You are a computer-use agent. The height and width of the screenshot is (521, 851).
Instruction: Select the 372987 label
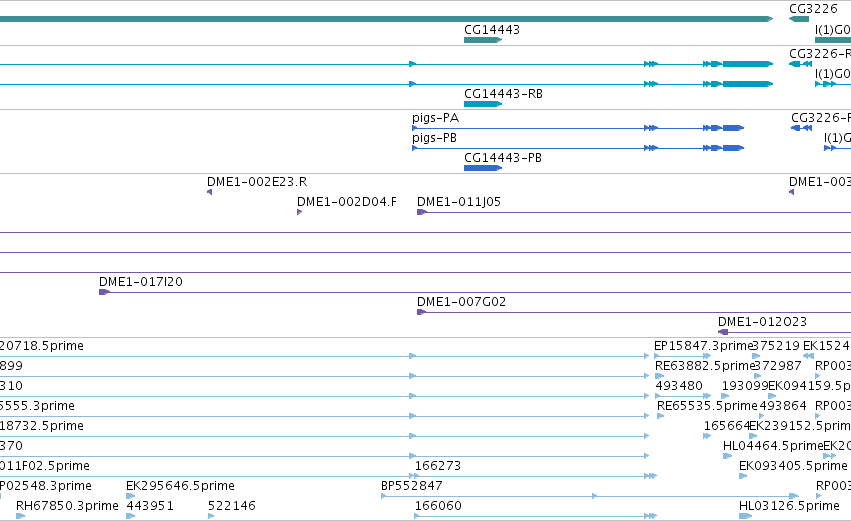click(778, 366)
